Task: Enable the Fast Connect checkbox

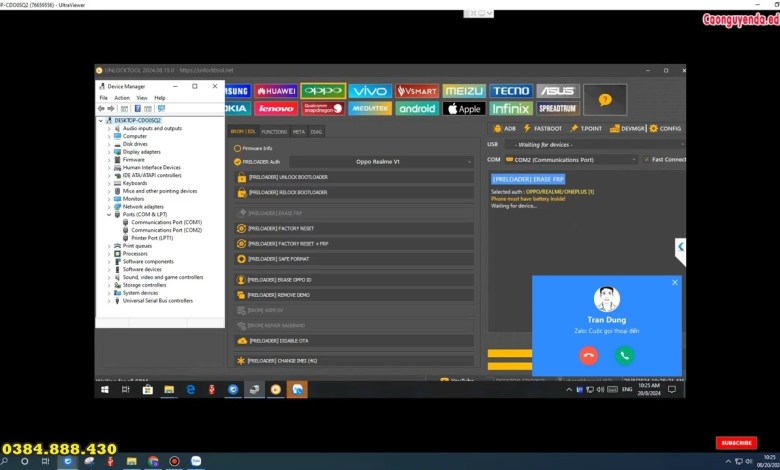Action: coord(645,159)
